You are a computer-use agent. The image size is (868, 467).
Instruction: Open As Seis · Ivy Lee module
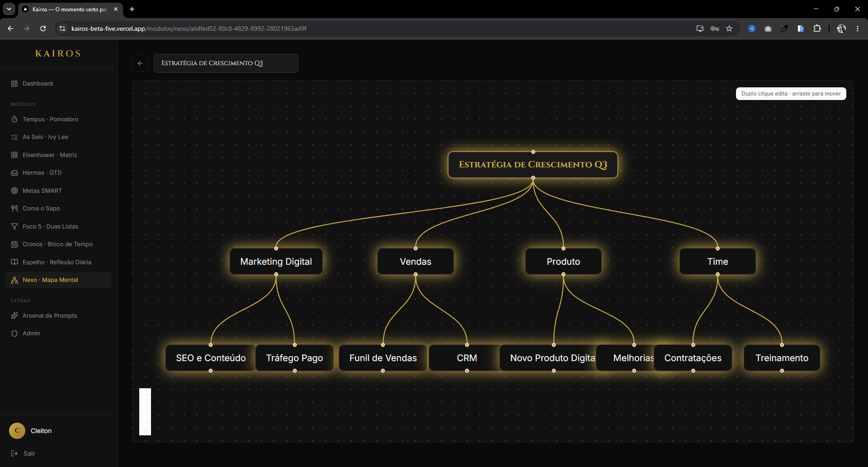[x=58, y=137]
